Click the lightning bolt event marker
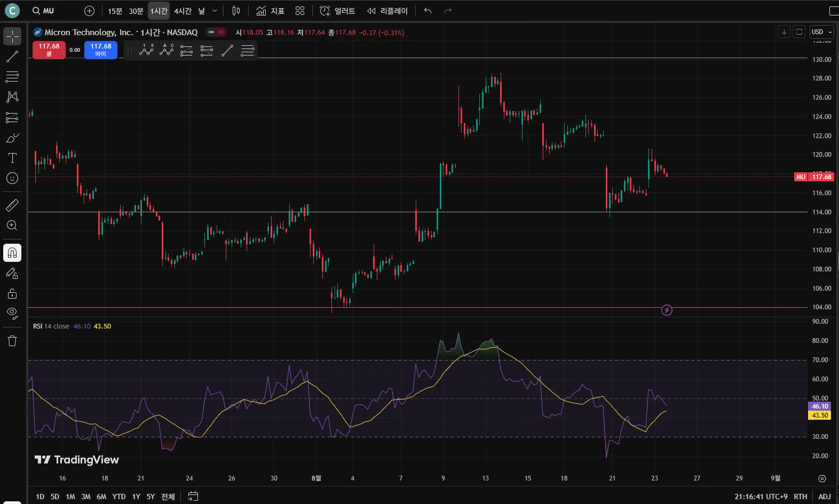 667,310
